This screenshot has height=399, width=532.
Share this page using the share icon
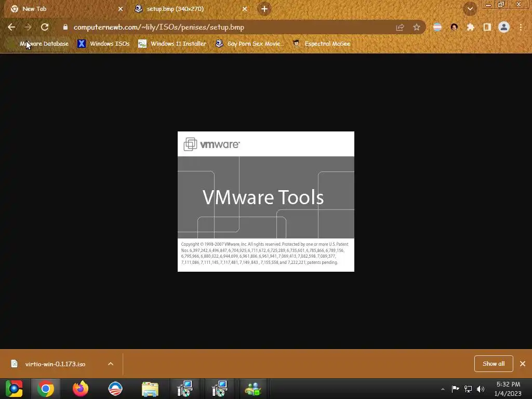[400, 28]
